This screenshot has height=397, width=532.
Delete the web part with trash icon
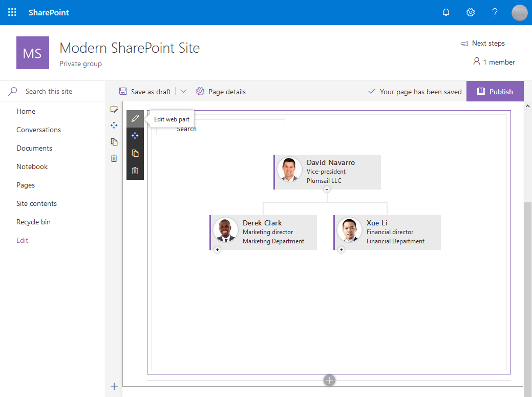coord(135,170)
